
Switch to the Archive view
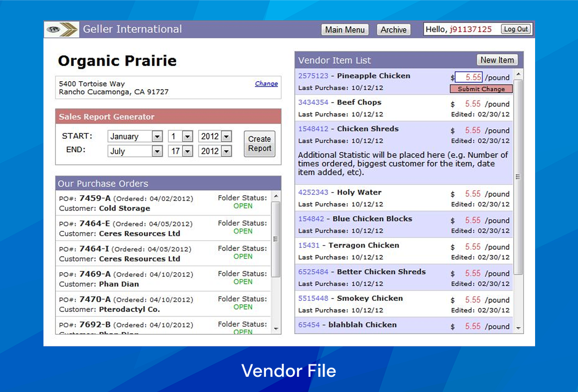[x=393, y=29]
